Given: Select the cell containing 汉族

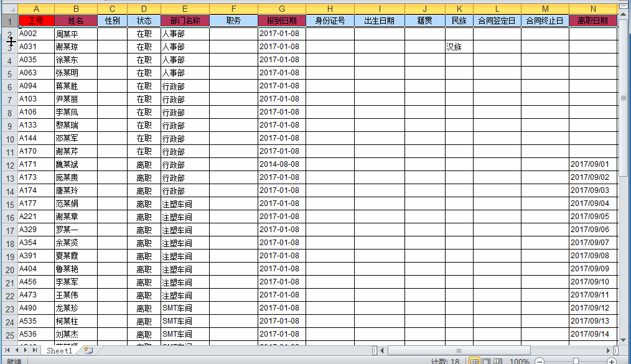Looking at the screenshot, I should [459, 47].
